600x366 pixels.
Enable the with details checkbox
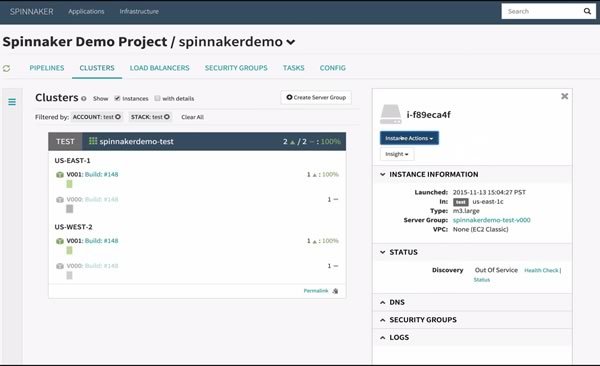tap(157, 98)
